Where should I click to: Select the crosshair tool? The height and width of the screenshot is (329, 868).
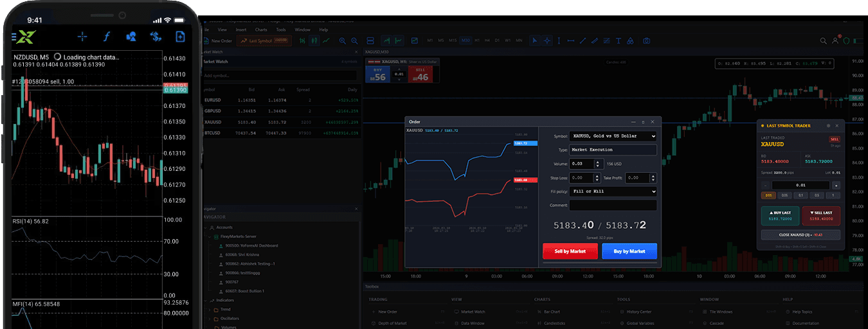tap(547, 40)
